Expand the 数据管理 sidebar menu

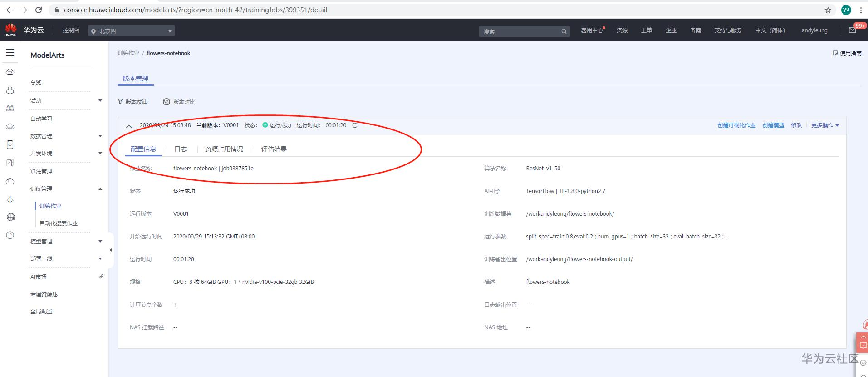point(100,136)
